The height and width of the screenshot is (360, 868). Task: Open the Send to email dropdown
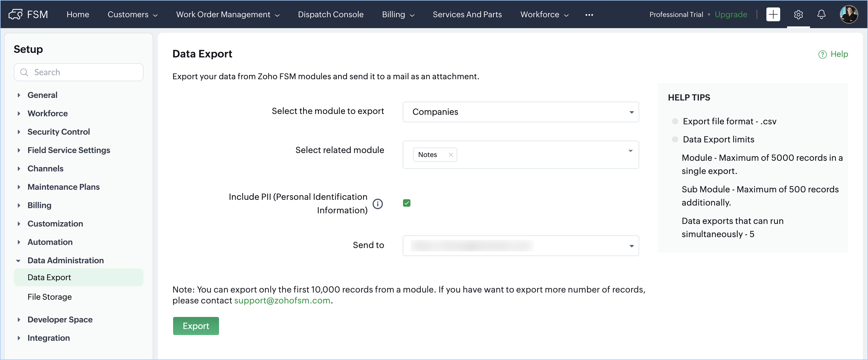520,246
